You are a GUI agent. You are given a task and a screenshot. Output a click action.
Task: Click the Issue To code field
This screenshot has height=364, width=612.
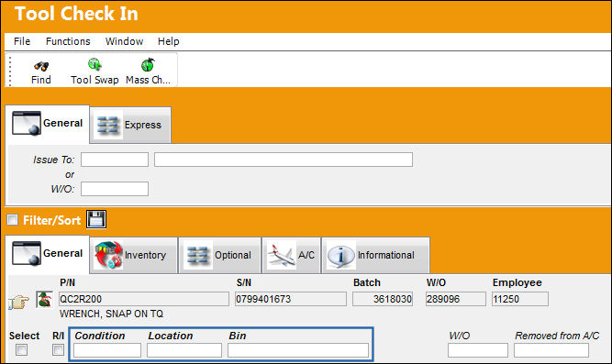115,160
